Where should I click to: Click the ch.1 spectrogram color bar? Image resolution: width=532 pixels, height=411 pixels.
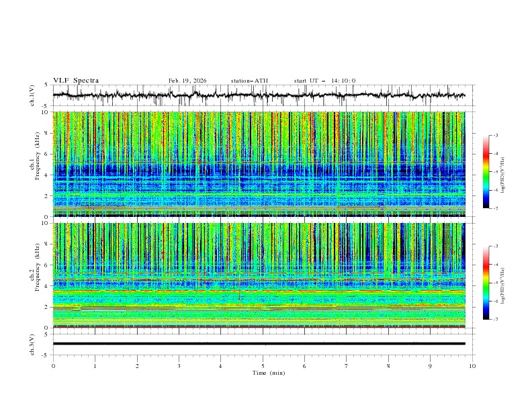486,172
